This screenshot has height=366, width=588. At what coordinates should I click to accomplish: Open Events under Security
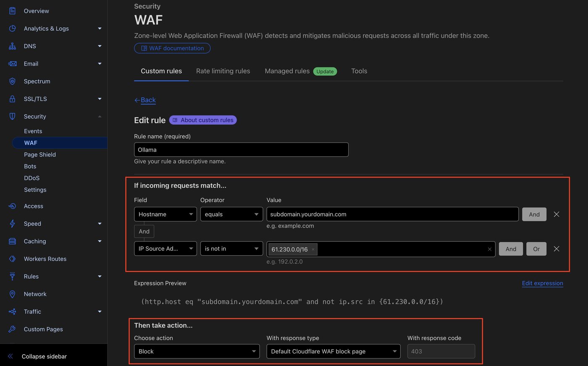point(33,131)
